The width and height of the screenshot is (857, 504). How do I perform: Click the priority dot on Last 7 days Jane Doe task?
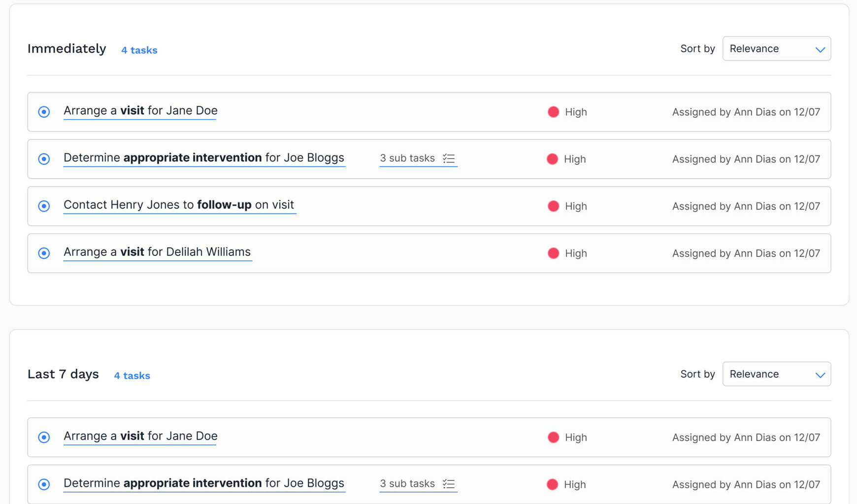click(x=554, y=437)
